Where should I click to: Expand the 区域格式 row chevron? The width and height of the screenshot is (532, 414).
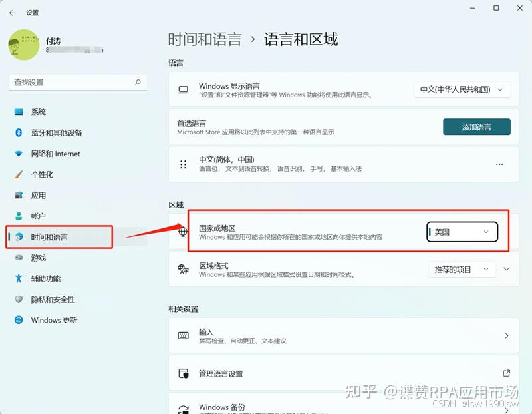point(507,269)
